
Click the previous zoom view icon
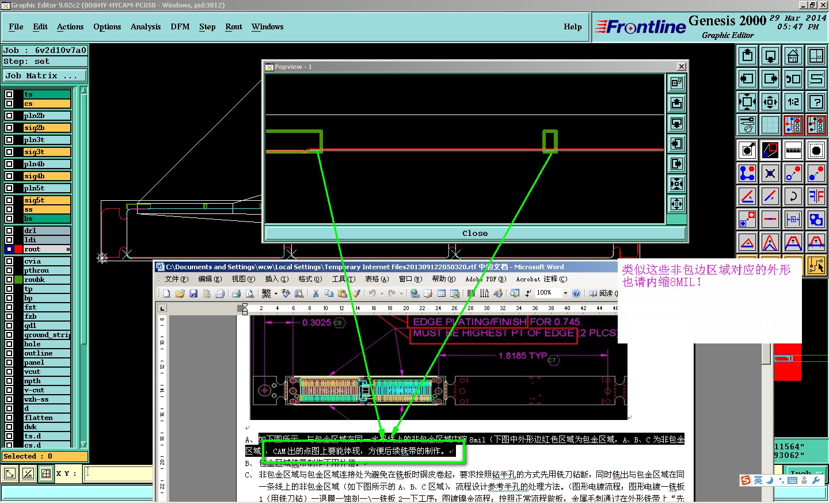coord(793,79)
